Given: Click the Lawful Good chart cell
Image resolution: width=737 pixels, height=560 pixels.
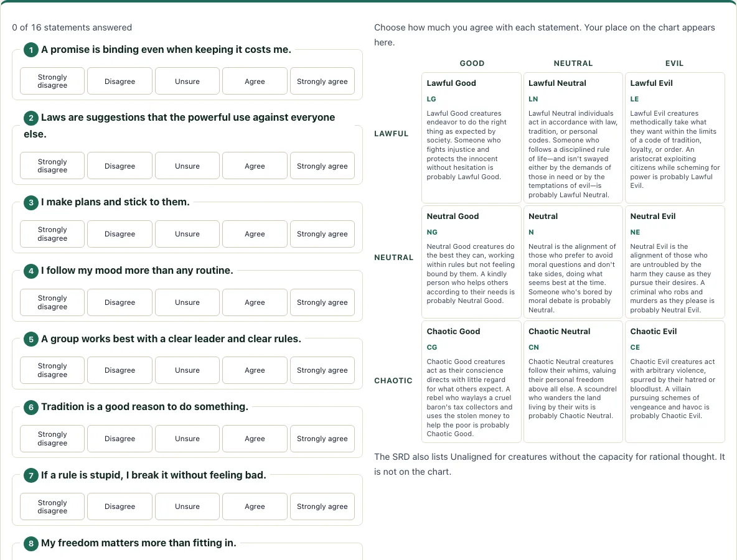Looking at the screenshot, I should 471,138.
